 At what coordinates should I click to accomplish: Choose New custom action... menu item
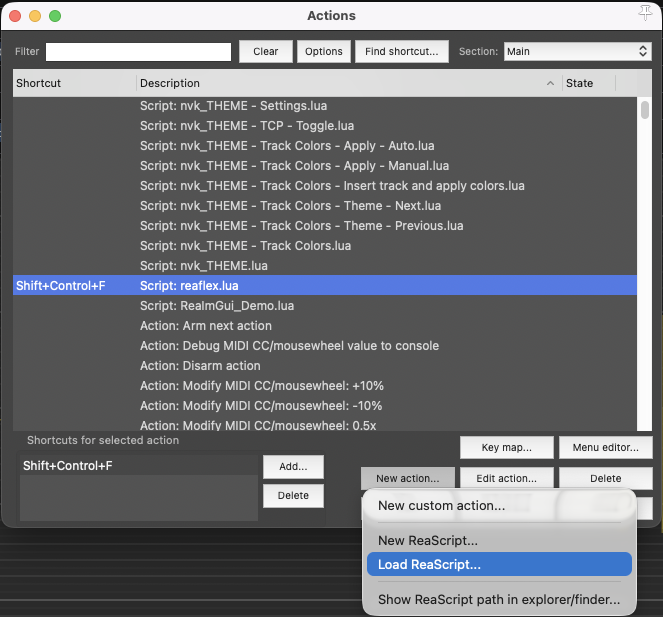(x=499, y=506)
